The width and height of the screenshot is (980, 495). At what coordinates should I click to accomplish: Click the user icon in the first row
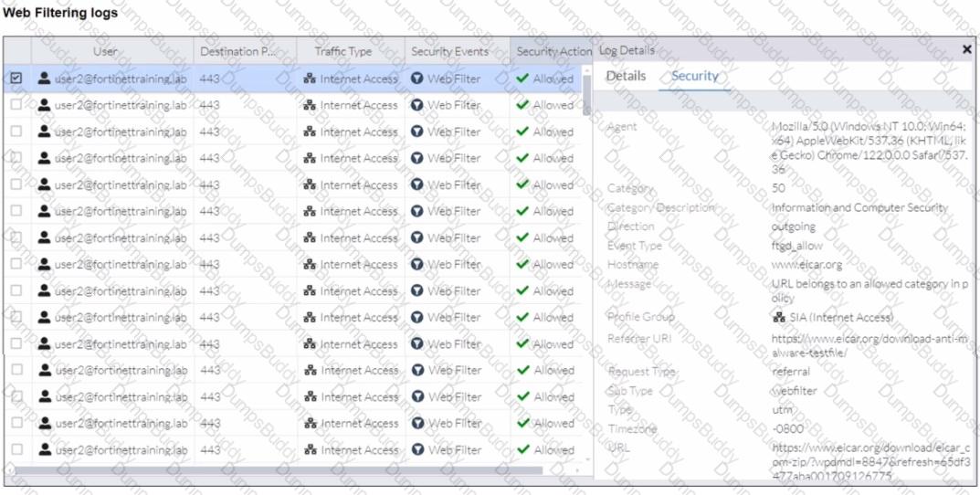coord(44,79)
